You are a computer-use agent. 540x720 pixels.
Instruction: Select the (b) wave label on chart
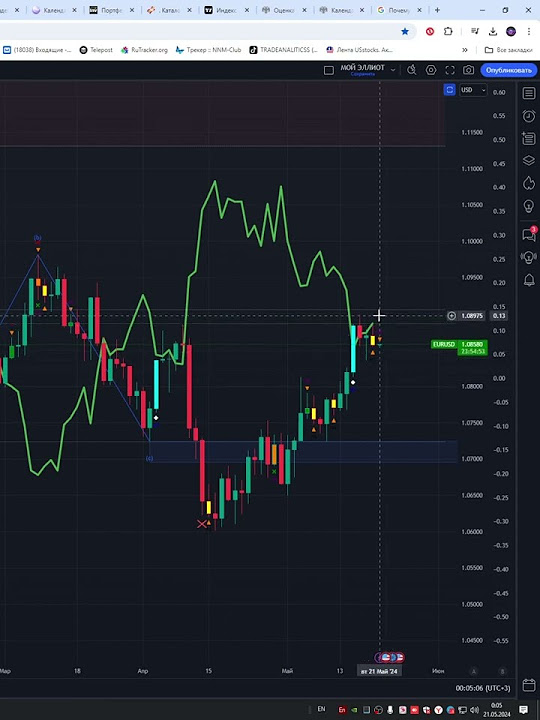pyautogui.click(x=38, y=237)
